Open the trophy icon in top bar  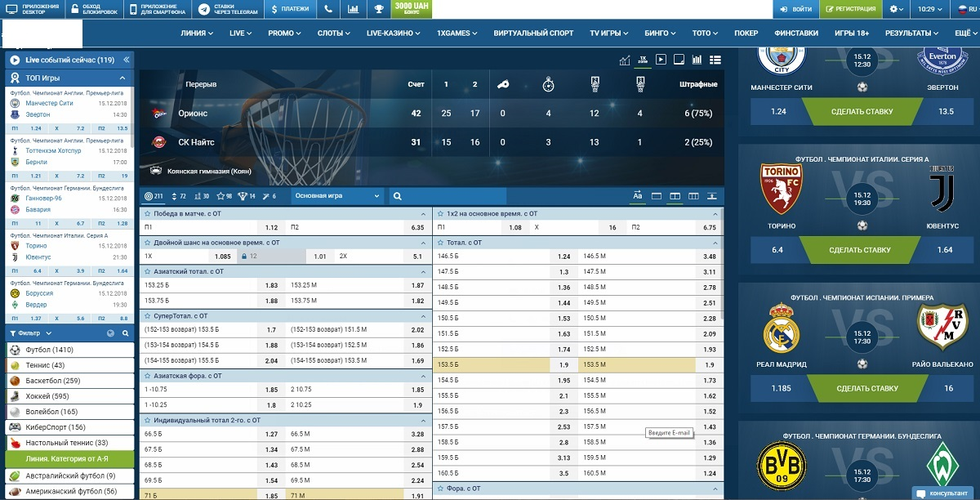[x=379, y=9]
